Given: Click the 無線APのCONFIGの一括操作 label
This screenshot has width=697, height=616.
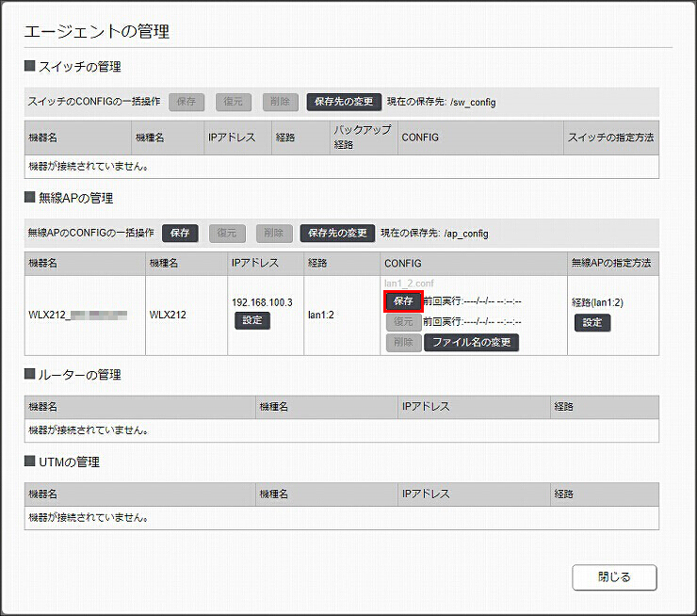Looking at the screenshot, I should click(x=91, y=233).
